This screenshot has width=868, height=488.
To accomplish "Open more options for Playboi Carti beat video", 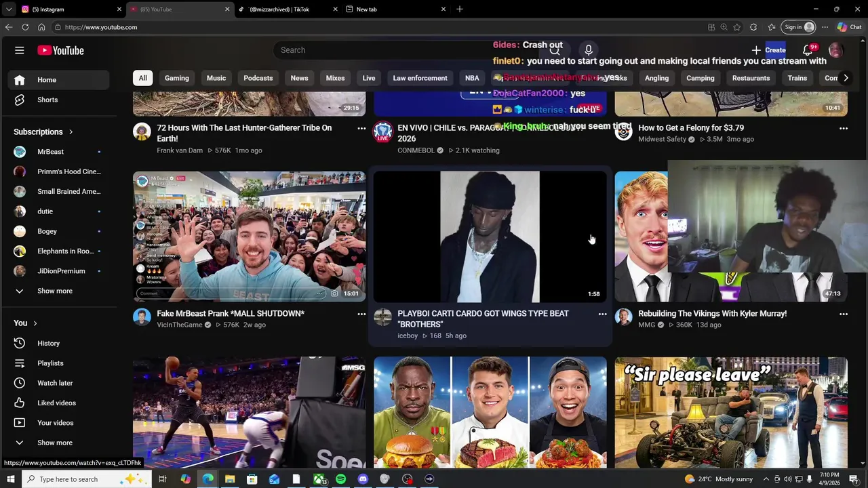I will [x=602, y=314].
